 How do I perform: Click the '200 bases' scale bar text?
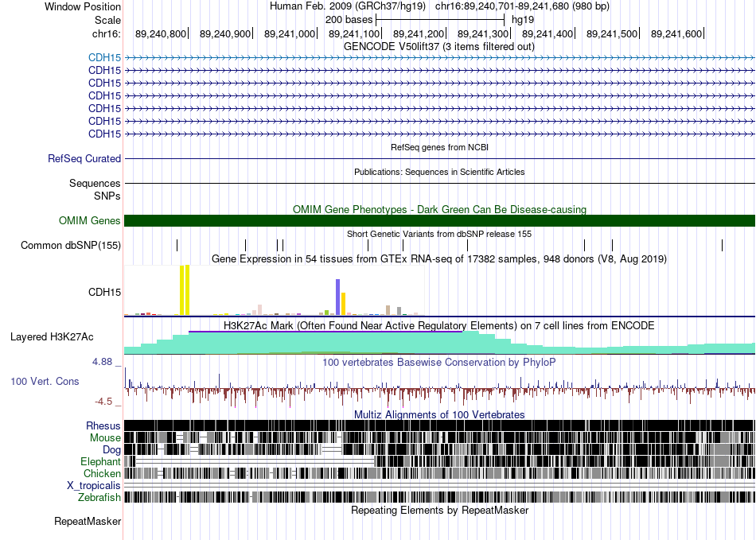[349, 20]
